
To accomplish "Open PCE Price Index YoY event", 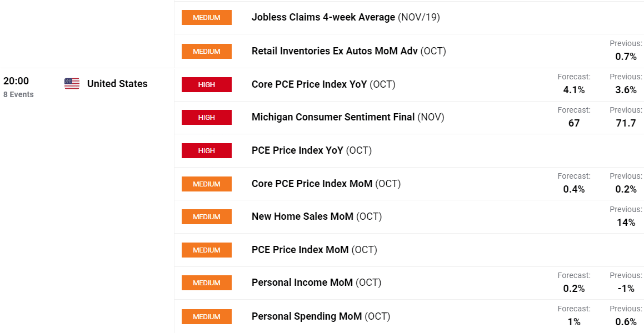I will [x=311, y=150].
